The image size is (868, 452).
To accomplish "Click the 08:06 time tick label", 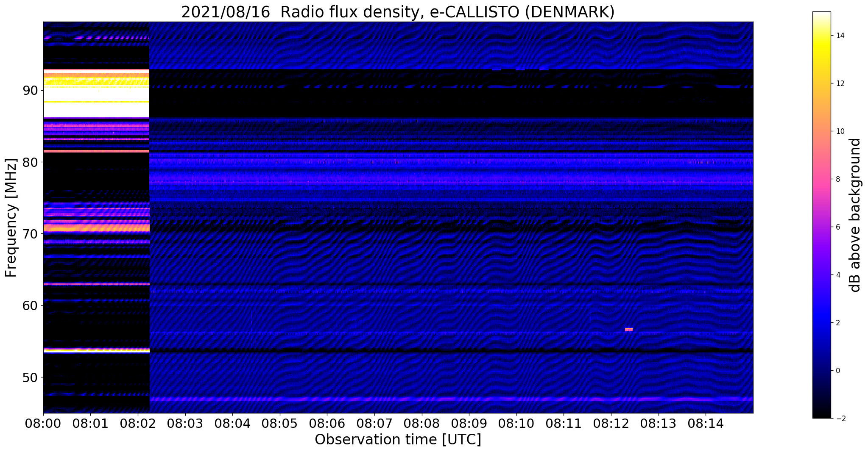I will 327,423.
